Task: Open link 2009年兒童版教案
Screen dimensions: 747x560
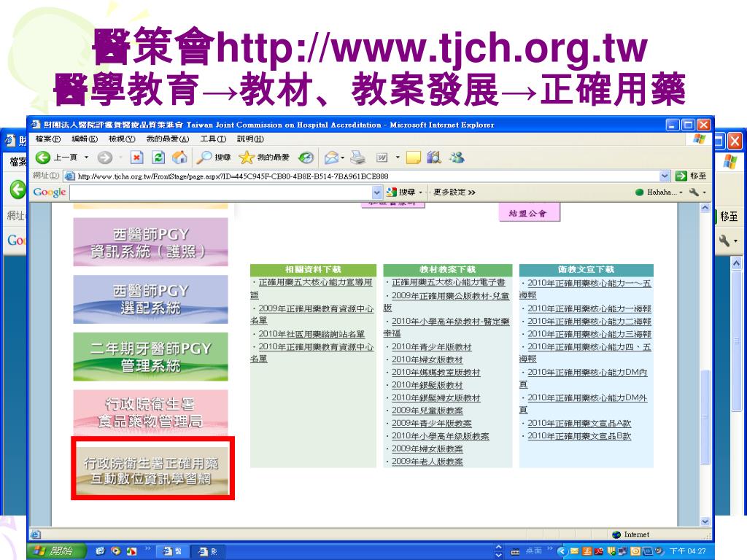Action: coord(427,411)
